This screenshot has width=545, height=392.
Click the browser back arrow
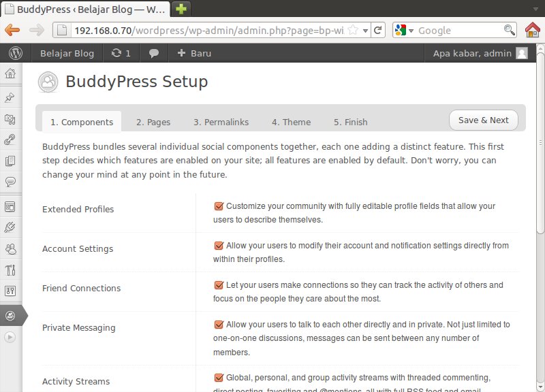pos(12,30)
